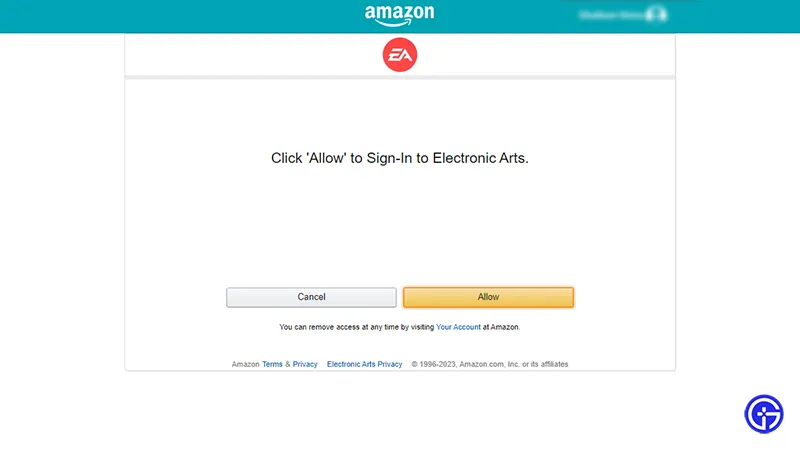The image size is (800, 450).
Task: Click the 'at Amazon.' text after link
Action: [502, 327]
